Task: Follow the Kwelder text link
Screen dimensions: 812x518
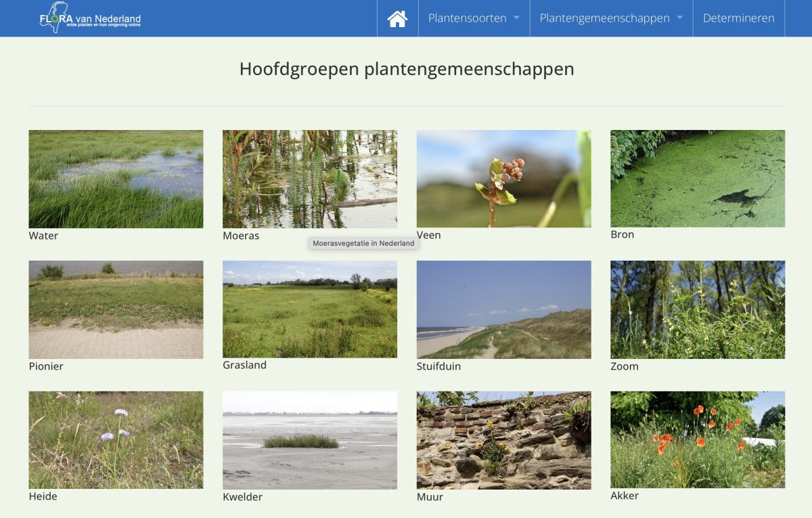Action: [242, 497]
